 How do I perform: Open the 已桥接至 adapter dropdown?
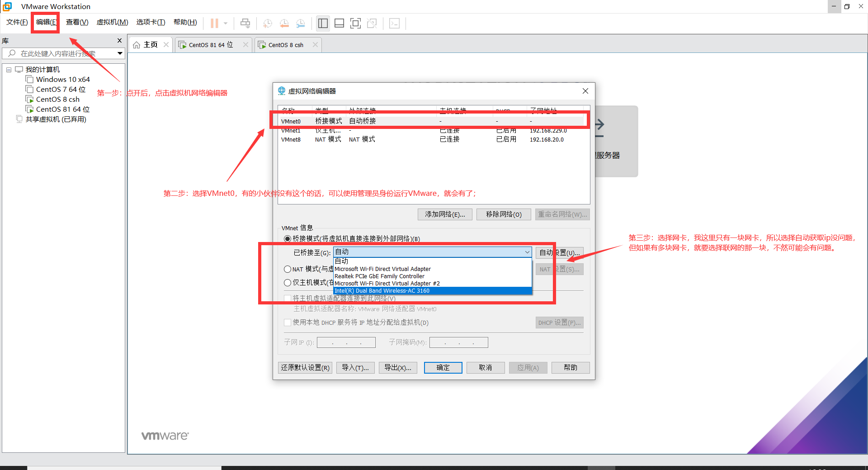click(526, 252)
